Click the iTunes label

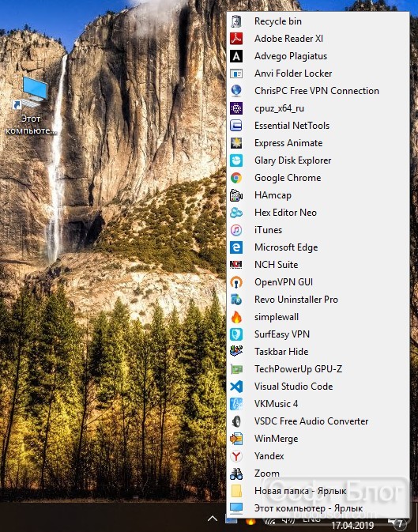click(268, 230)
